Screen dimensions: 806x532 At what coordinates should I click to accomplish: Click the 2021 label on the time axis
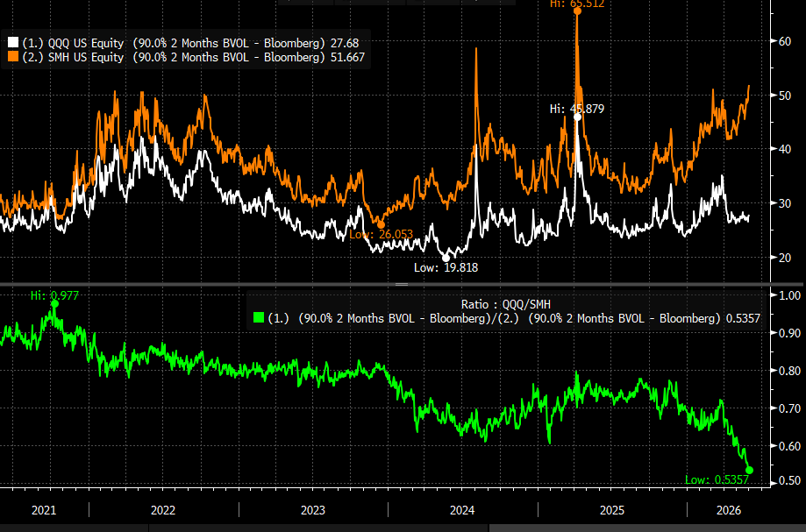click(44, 510)
